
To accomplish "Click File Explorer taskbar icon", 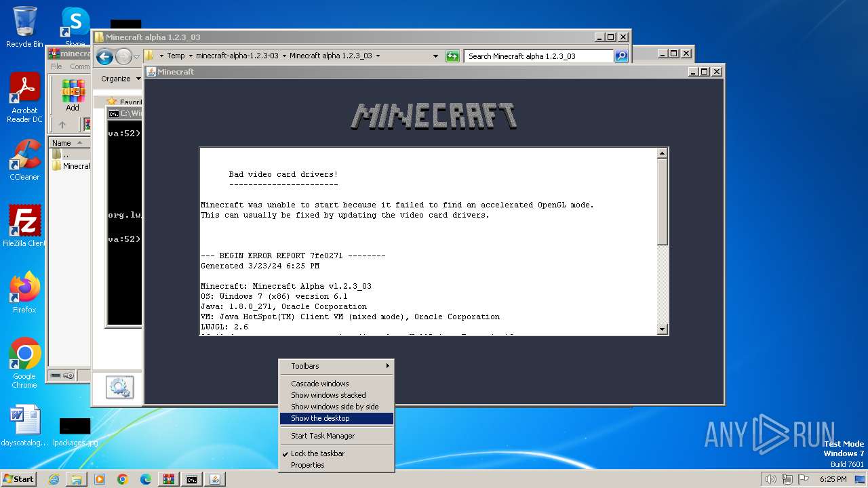I will click(x=77, y=479).
